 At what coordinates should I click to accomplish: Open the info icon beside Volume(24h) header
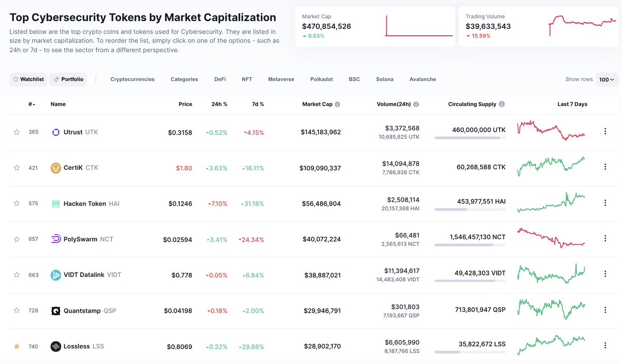point(416,104)
